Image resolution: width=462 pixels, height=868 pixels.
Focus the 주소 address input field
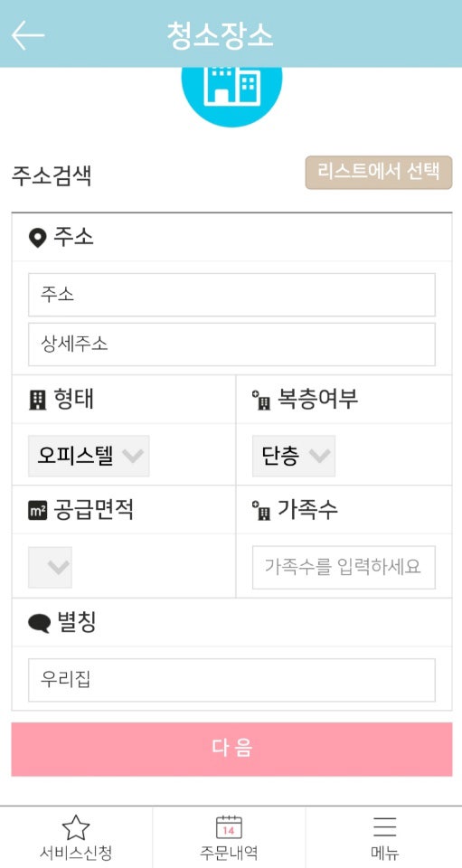tap(231, 295)
